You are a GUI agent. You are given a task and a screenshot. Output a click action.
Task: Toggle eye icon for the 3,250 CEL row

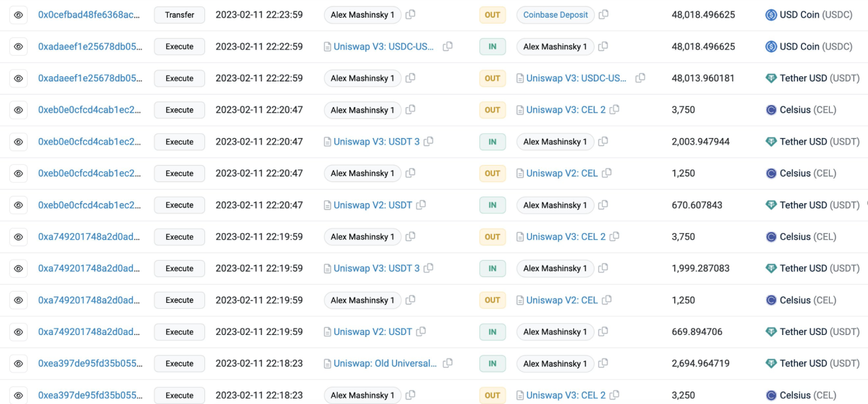point(18,395)
